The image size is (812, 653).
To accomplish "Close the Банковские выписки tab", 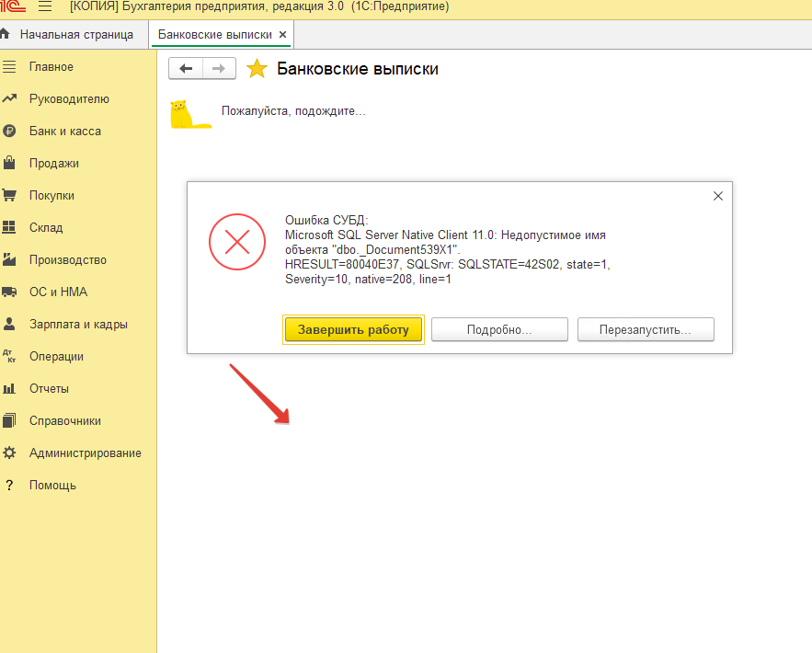I will 283,35.
